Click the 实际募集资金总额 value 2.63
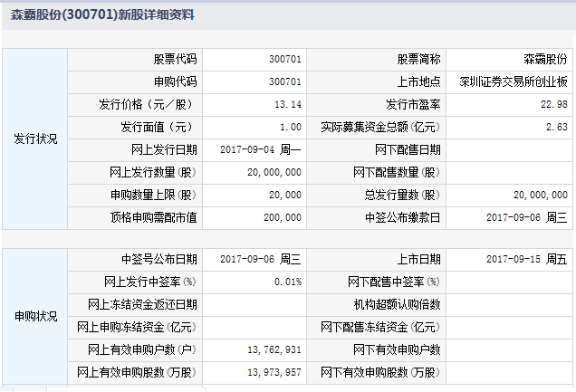The width and height of the screenshot is (576, 392). click(x=557, y=127)
